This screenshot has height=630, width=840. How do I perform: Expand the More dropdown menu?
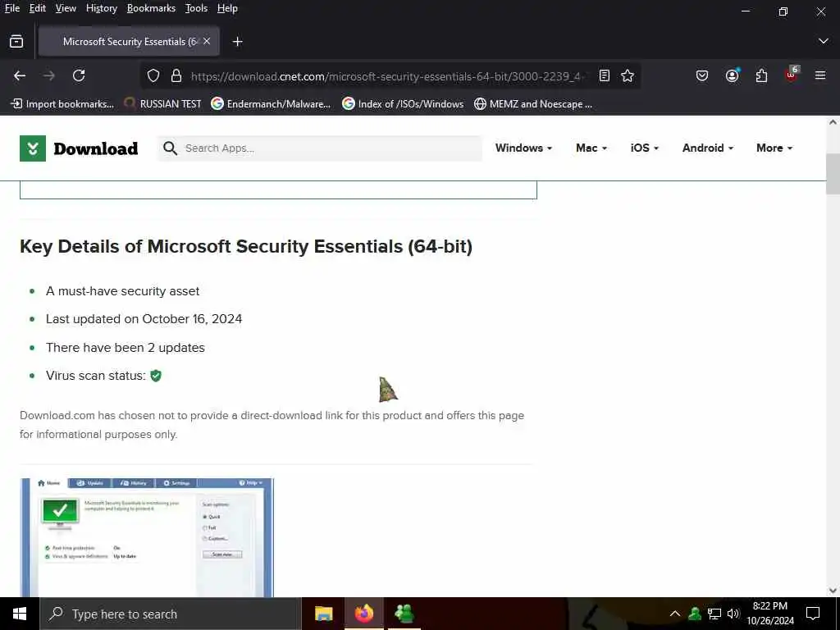point(774,148)
